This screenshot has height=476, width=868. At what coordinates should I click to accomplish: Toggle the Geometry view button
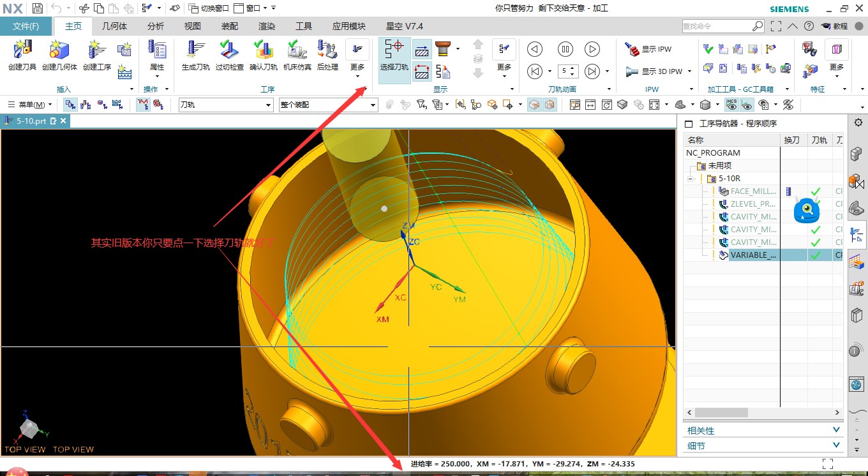click(x=102, y=105)
